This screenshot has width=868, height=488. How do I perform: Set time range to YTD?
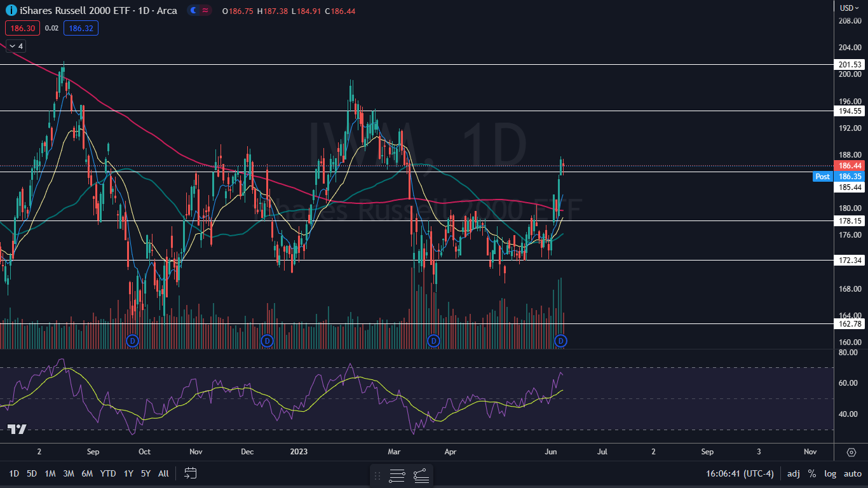coord(108,473)
